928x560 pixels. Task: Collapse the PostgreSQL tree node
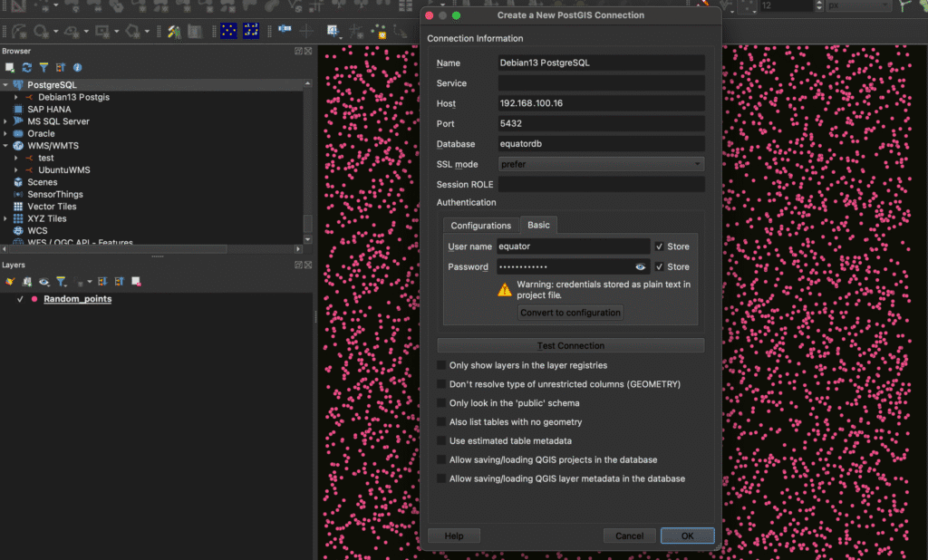5,84
